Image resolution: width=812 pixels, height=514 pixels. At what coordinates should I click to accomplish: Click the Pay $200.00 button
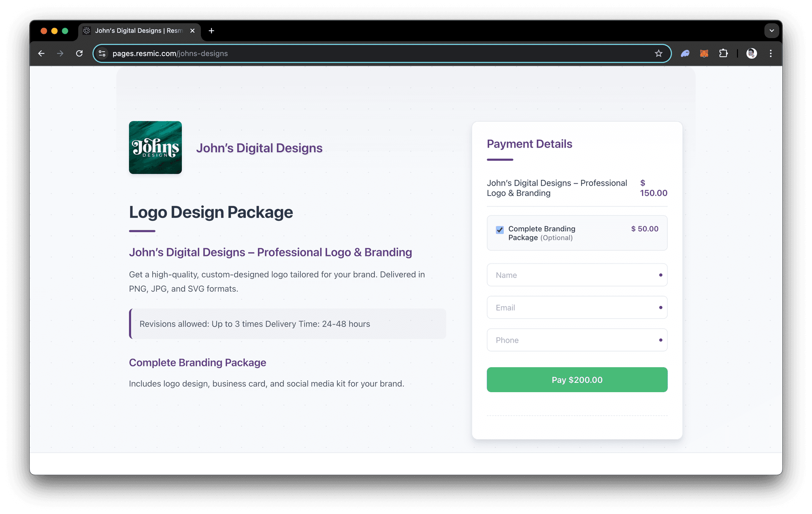click(x=577, y=379)
